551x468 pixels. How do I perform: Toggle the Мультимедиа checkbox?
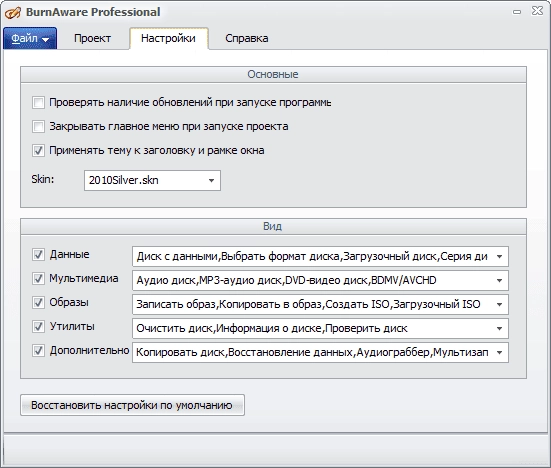pos(38,278)
